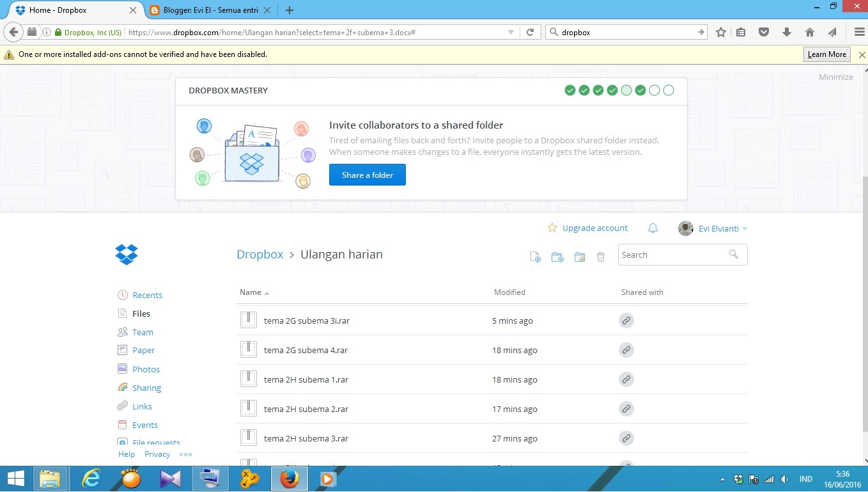
Task: Click the Firefox back button
Action: [x=13, y=32]
